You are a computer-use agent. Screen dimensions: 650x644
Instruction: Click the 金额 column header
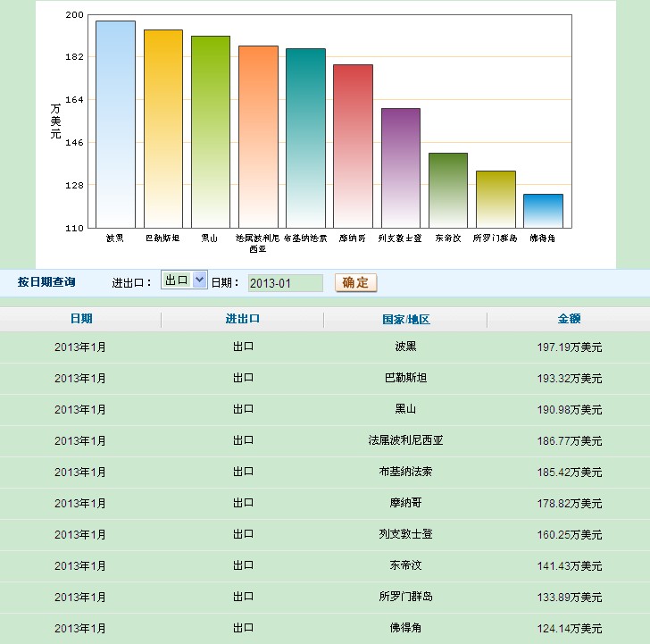[x=569, y=319]
